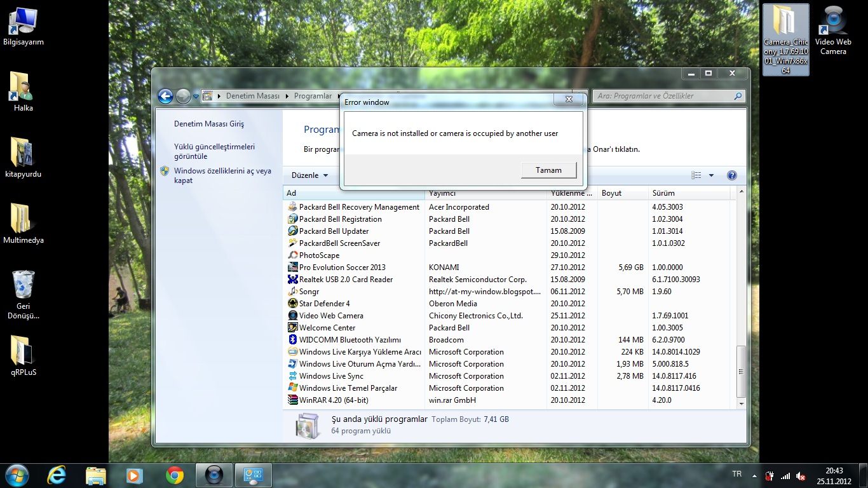Image resolution: width=868 pixels, height=488 pixels.
Task: Open Denetim Masası Giriş link
Action: 209,124
